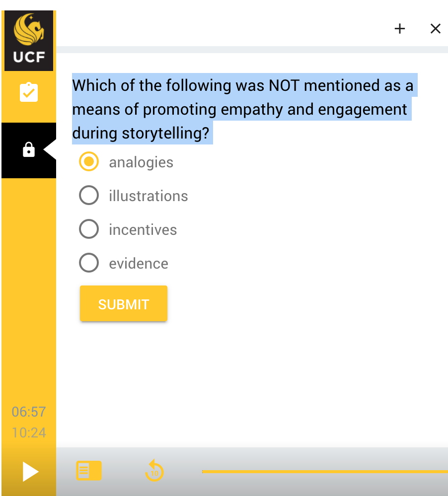Select the incentives radio button
The image size is (448, 496).
(88, 229)
